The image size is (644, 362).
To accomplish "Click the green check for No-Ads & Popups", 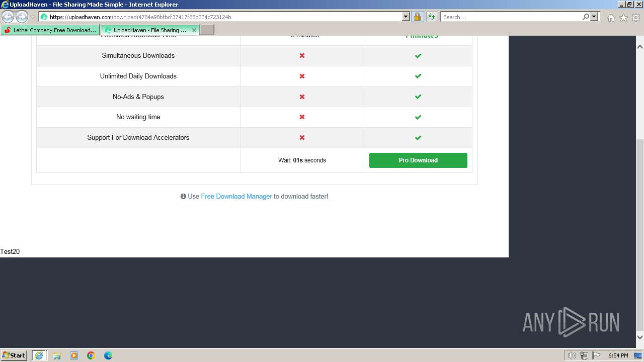I will [x=418, y=97].
